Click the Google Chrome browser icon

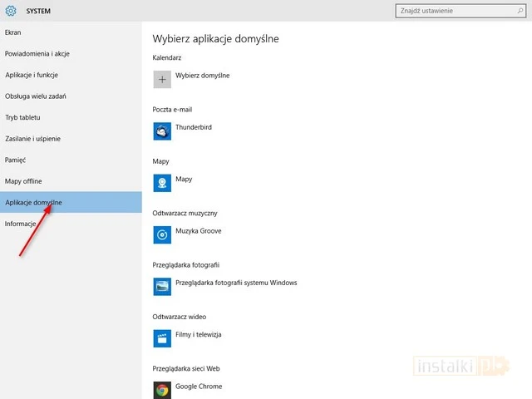point(162,388)
